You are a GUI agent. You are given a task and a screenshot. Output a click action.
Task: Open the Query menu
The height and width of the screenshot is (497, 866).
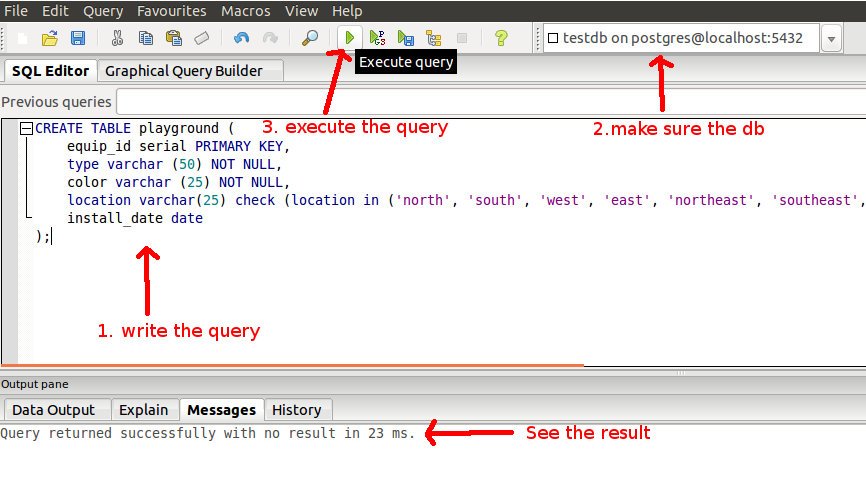pos(103,11)
